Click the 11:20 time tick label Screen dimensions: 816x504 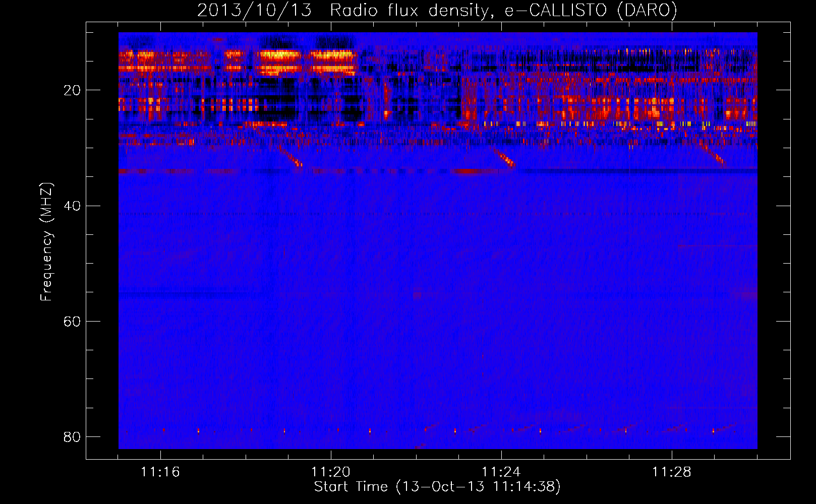(331, 472)
